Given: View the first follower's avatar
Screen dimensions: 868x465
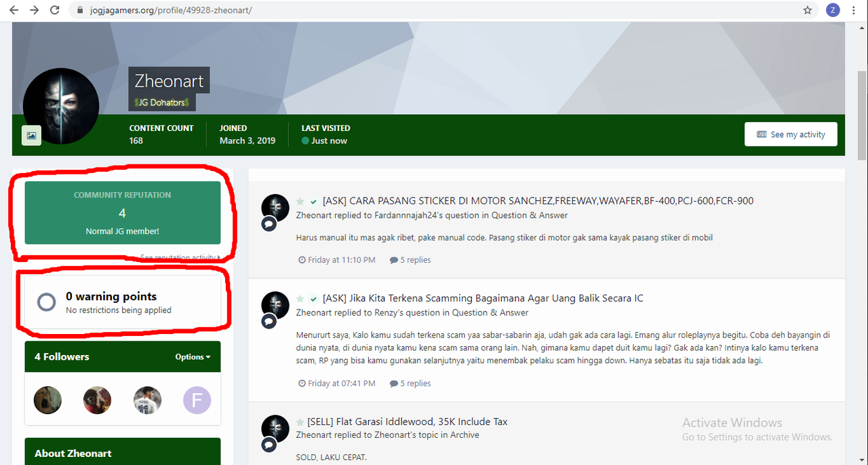Looking at the screenshot, I should 47,401.
